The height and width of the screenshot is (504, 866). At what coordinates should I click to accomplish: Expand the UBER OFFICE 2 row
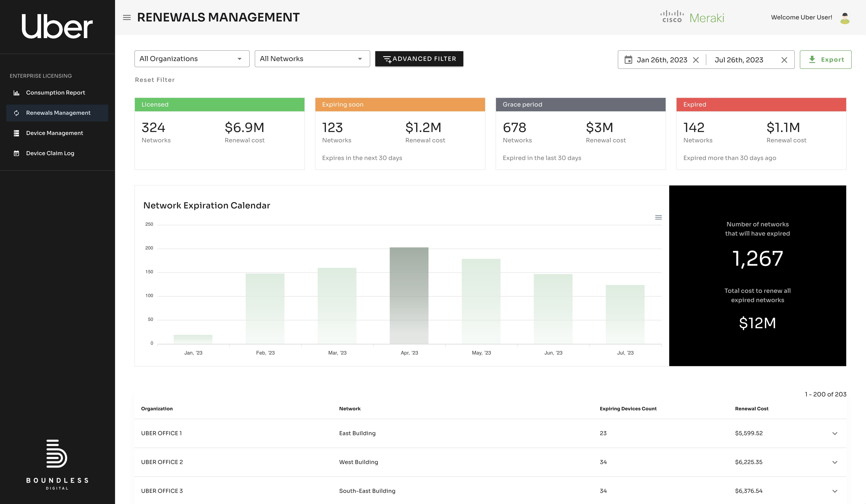click(835, 462)
